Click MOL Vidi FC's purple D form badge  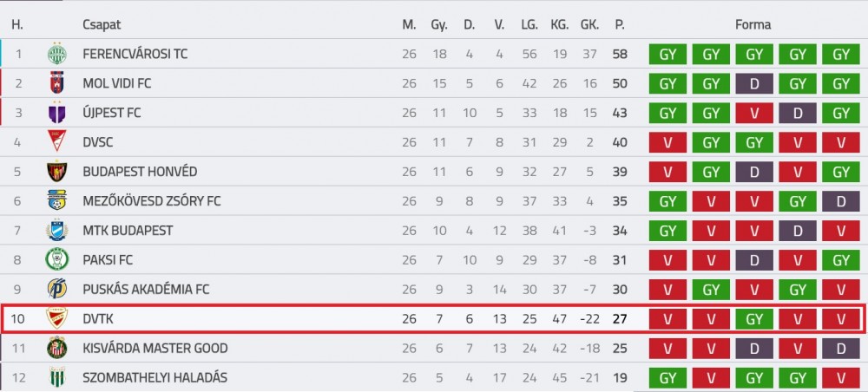(x=754, y=83)
